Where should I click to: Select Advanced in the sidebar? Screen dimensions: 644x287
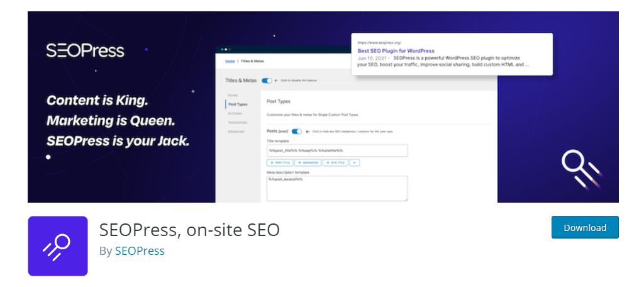coord(236,132)
